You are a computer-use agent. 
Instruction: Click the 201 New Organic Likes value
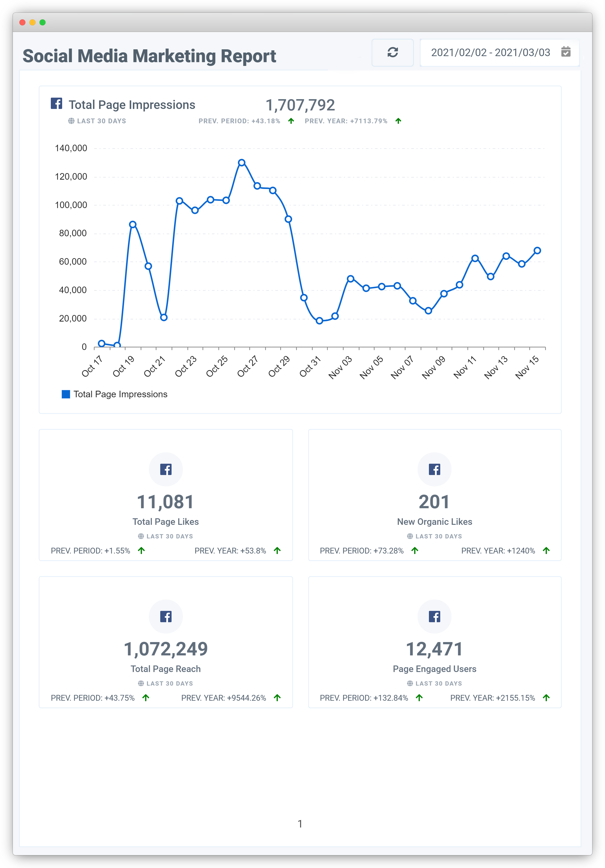pyautogui.click(x=434, y=502)
